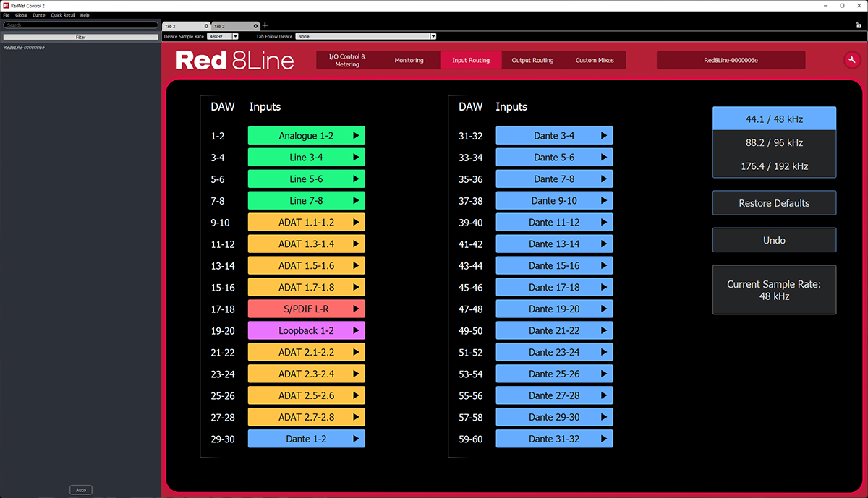The image size is (868, 498).
Task: Open Dante 23-24 input selector
Action: 554,352
